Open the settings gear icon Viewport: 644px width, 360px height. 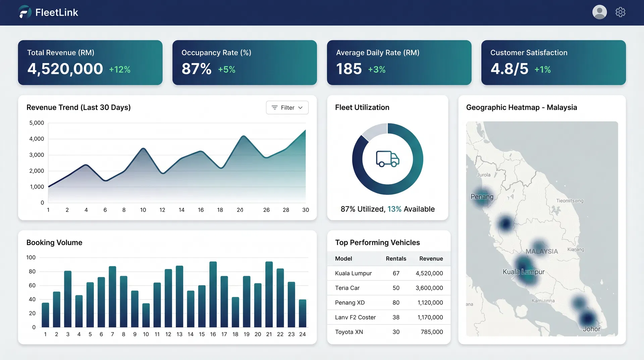[x=621, y=12]
